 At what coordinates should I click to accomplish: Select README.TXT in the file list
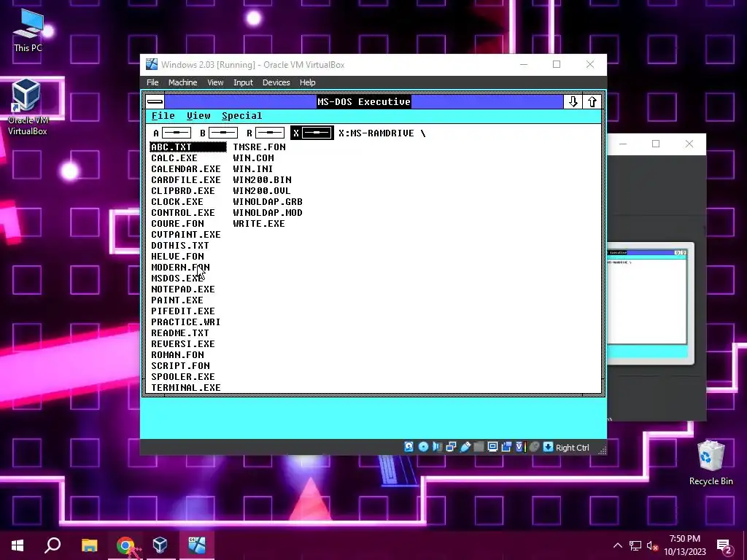click(x=179, y=333)
